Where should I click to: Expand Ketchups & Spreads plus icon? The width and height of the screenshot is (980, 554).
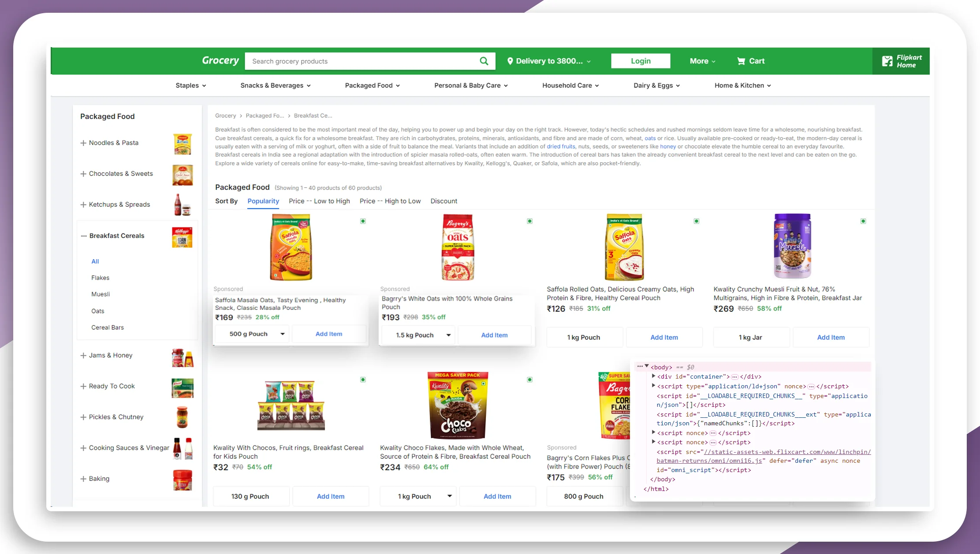pyautogui.click(x=83, y=204)
